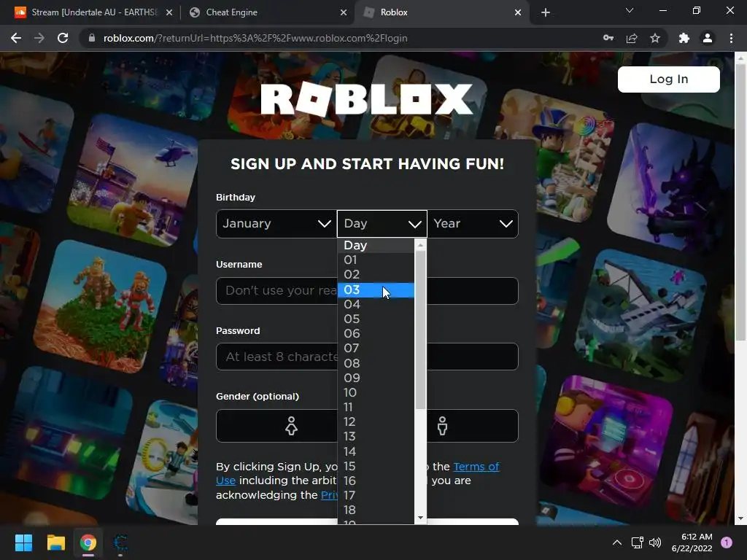Open the volume tray icon
747x560 pixels.
656,542
